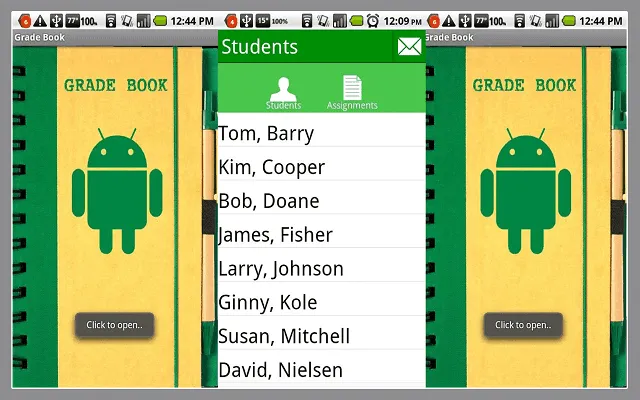640x400 pixels.
Task: Click to open button on left Grade Book screen
Action: pyautogui.click(x=114, y=325)
